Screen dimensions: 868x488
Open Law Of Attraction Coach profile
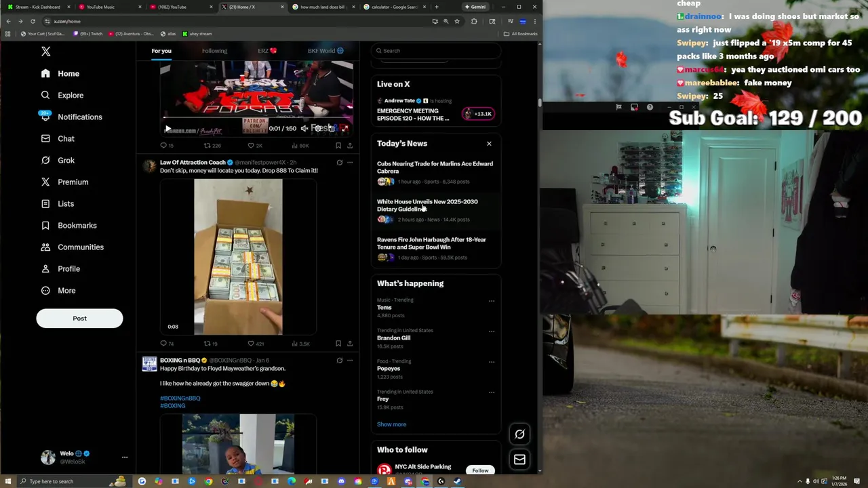pyautogui.click(x=193, y=163)
